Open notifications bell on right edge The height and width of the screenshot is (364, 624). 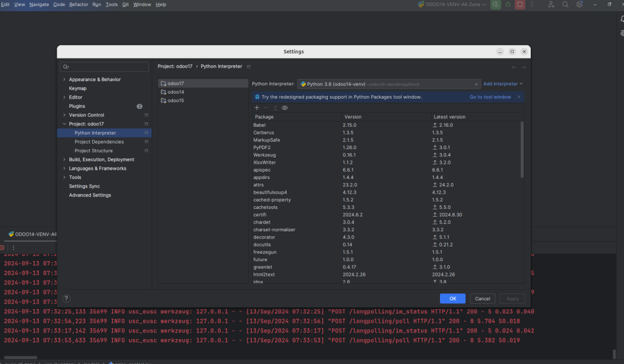pyautogui.click(x=622, y=19)
